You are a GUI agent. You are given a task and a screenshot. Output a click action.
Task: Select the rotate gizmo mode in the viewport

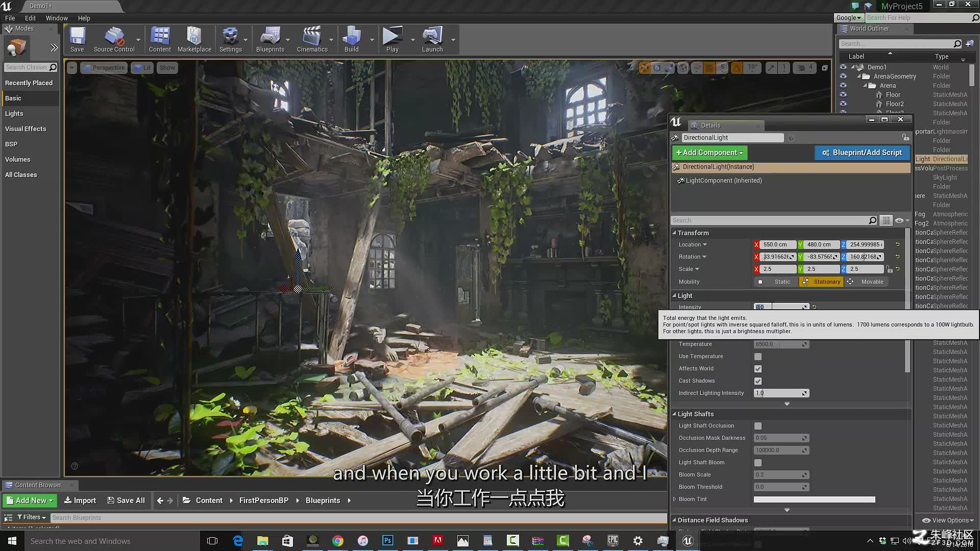coord(657,67)
